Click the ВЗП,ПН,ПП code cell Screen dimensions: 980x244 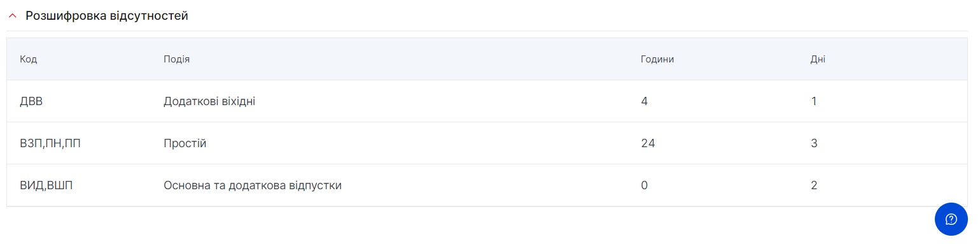tap(50, 143)
